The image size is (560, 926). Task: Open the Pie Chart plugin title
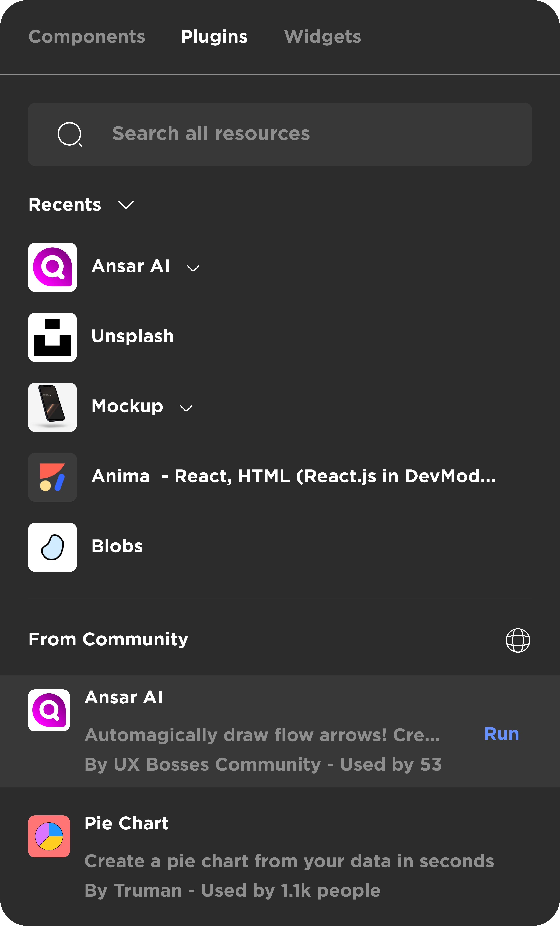coord(127,823)
